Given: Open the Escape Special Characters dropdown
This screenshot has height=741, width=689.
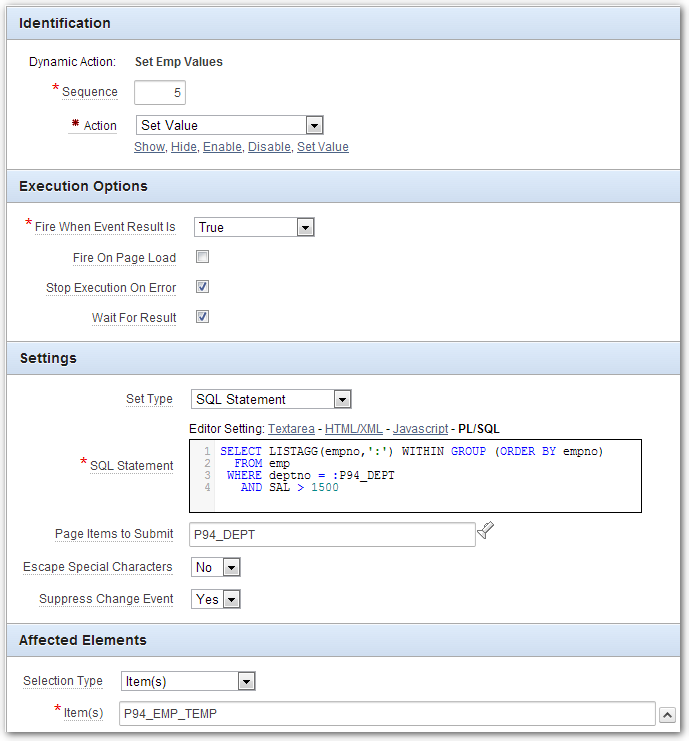Looking at the screenshot, I should (216, 567).
